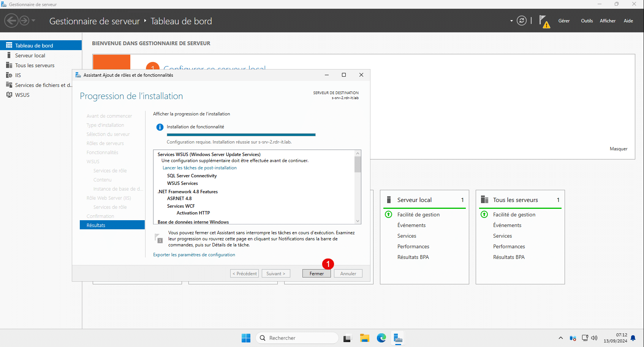
Task: Click Résultats BPA in Tous les serveurs tile
Action: (x=509, y=257)
